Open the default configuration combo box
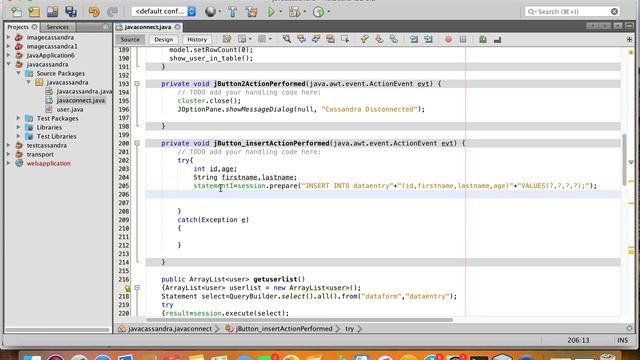The height and width of the screenshot is (360, 640). [164, 11]
